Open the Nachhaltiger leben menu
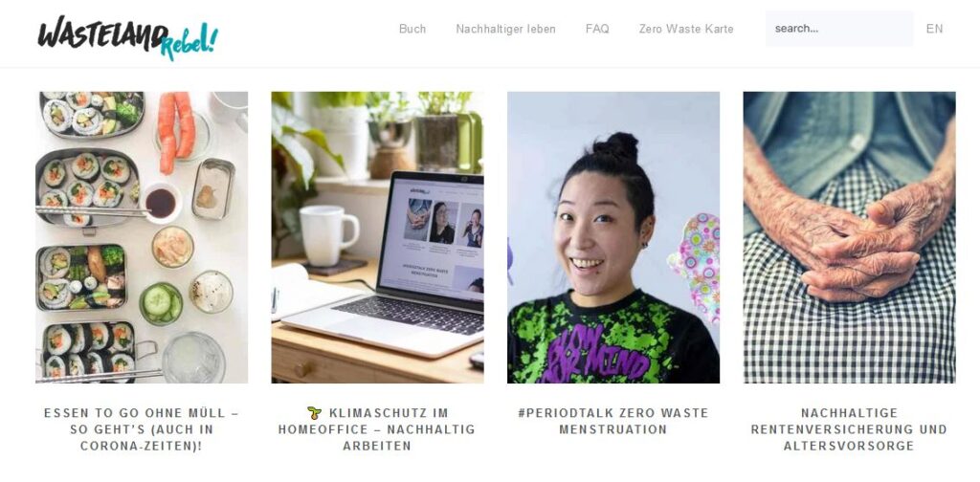Screen dimensions: 980x482 [505, 29]
